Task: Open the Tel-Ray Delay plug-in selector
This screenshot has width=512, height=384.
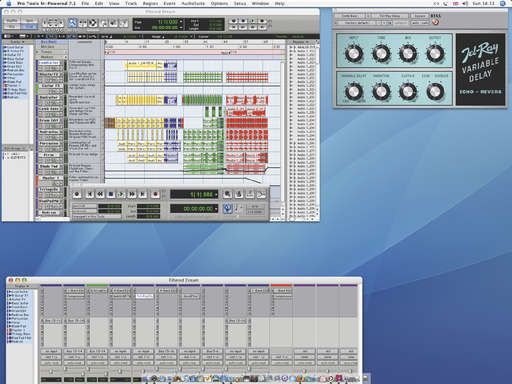Action: coord(390,16)
